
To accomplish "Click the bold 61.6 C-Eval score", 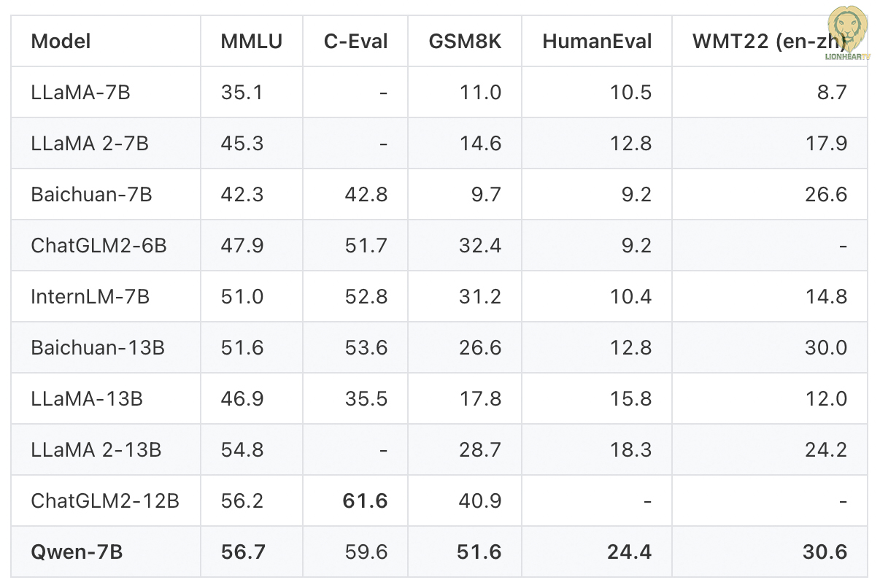I will pyautogui.click(x=366, y=500).
